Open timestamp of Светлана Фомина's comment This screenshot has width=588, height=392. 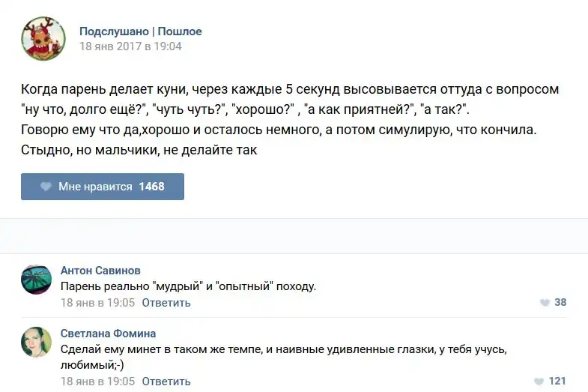click(x=97, y=381)
